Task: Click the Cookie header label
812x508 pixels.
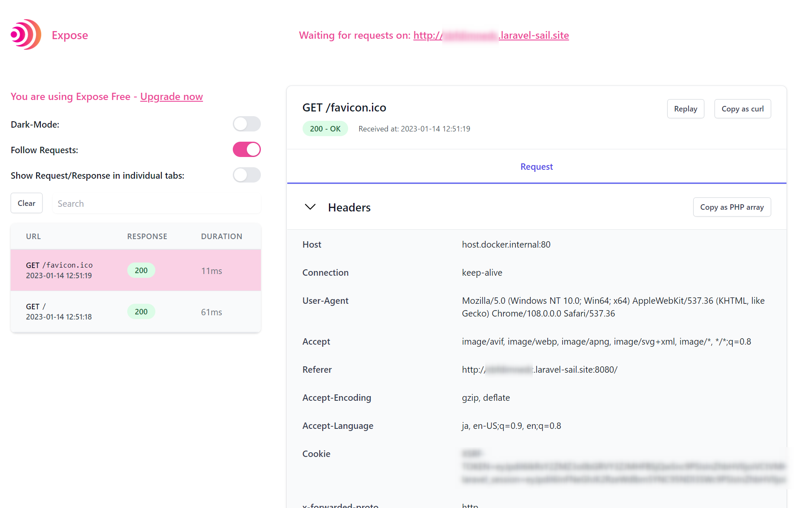Action: [316, 454]
